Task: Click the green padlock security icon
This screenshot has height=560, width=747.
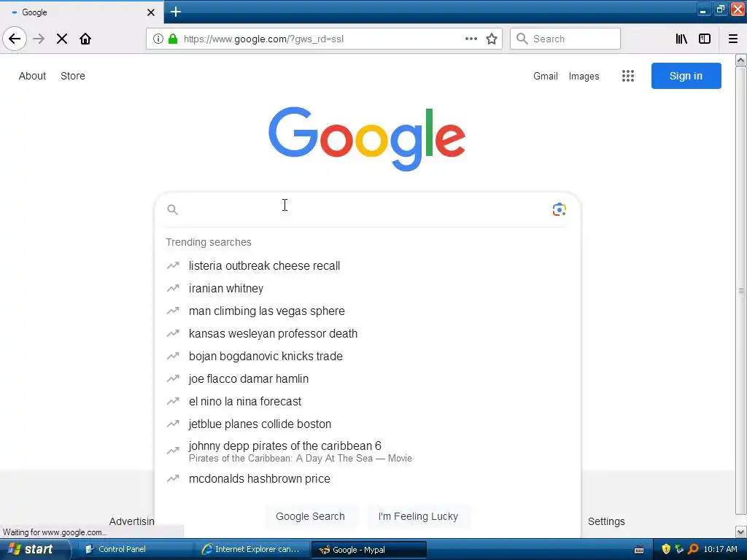Action: (x=173, y=39)
